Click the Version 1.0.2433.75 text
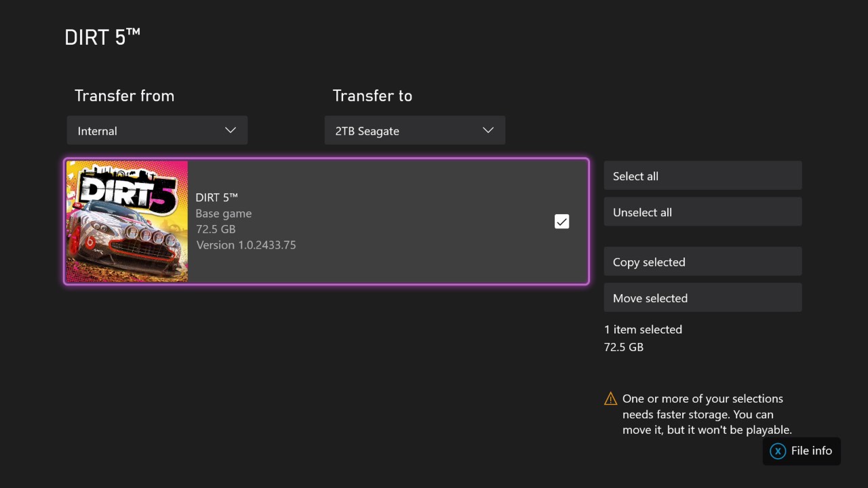This screenshot has height=488, width=868. [246, 245]
